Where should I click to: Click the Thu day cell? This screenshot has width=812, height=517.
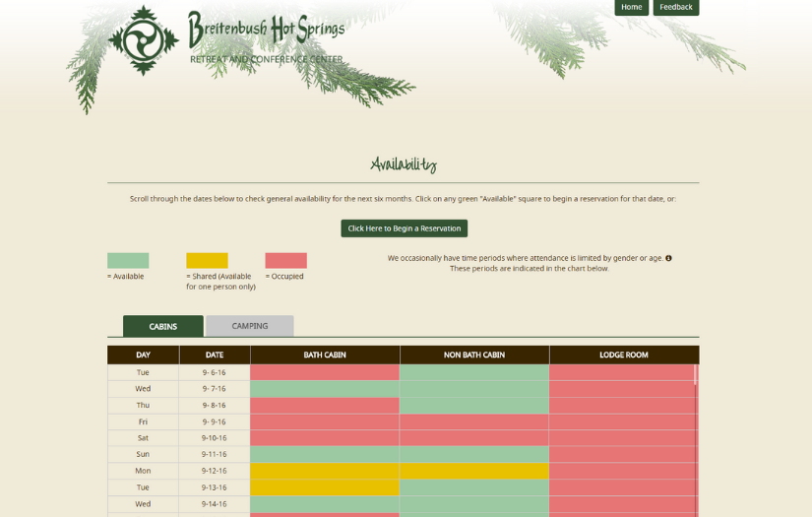[144, 405]
